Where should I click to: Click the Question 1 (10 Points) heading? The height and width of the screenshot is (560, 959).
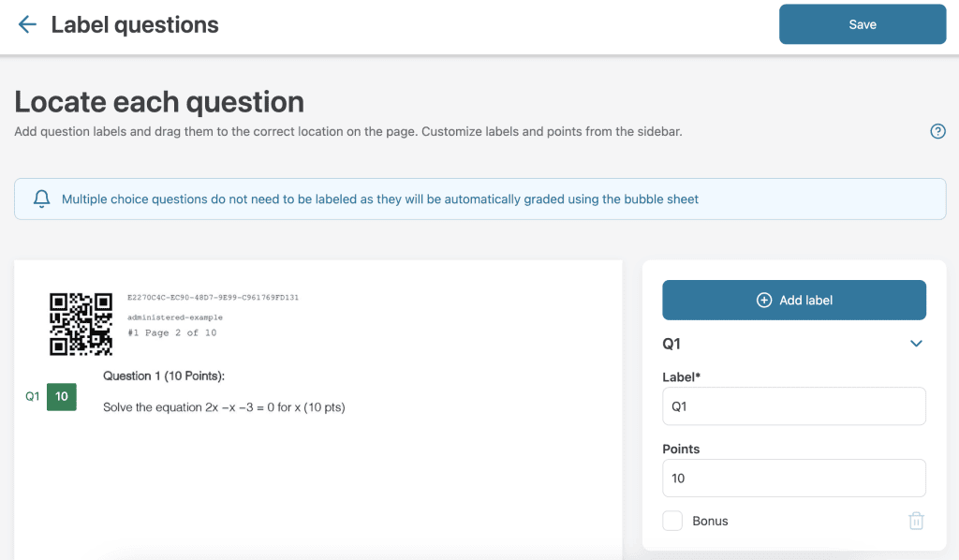point(164,376)
